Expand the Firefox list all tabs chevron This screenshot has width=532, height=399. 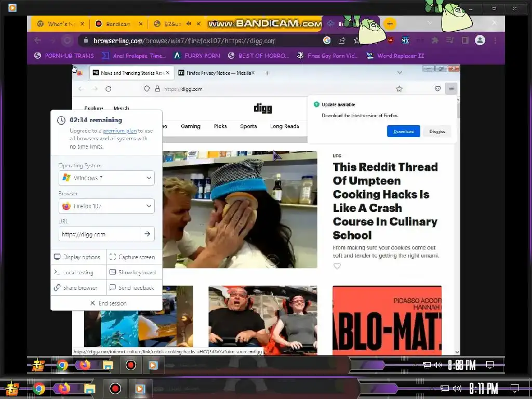click(400, 73)
